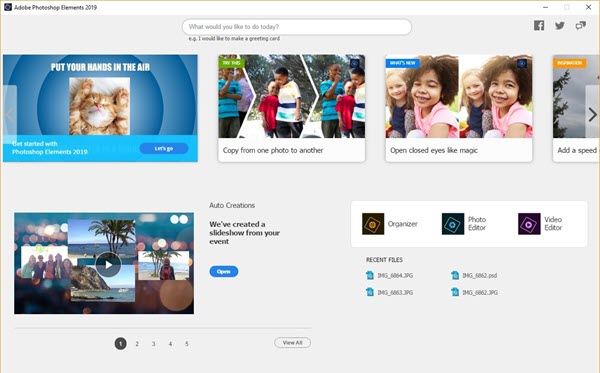Go to auto creations page 3
This screenshot has height=373, width=600.
click(153, 344)
